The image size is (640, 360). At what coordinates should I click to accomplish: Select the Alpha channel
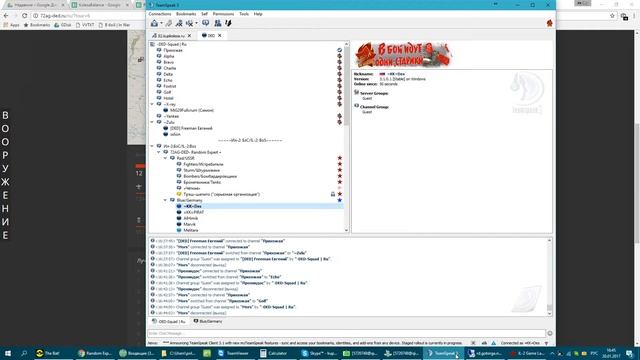(x=168, y=56)
